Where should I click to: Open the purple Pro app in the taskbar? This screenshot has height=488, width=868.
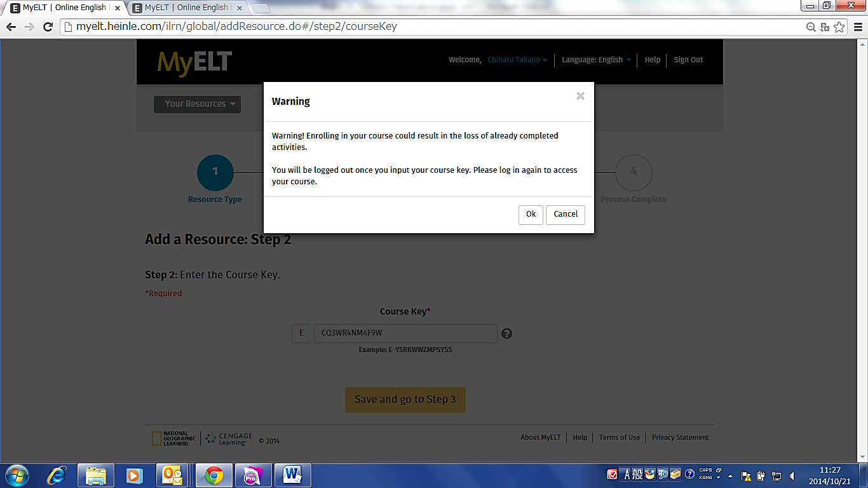pos(253,475)
